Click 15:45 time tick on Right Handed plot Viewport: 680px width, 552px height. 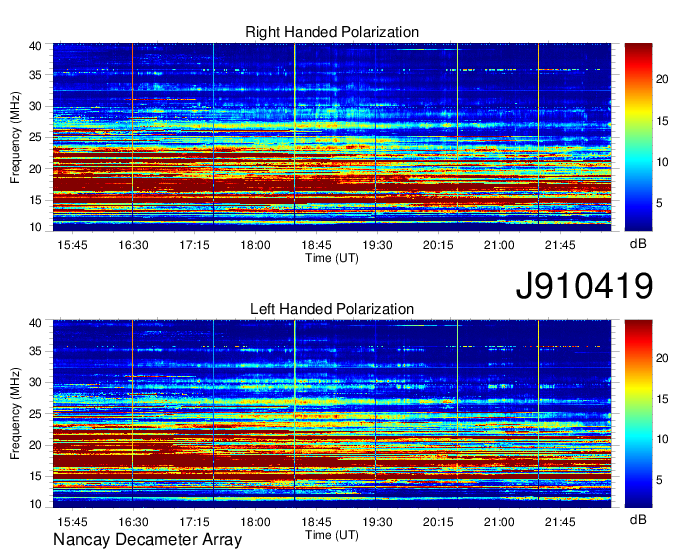click(72, 245)
